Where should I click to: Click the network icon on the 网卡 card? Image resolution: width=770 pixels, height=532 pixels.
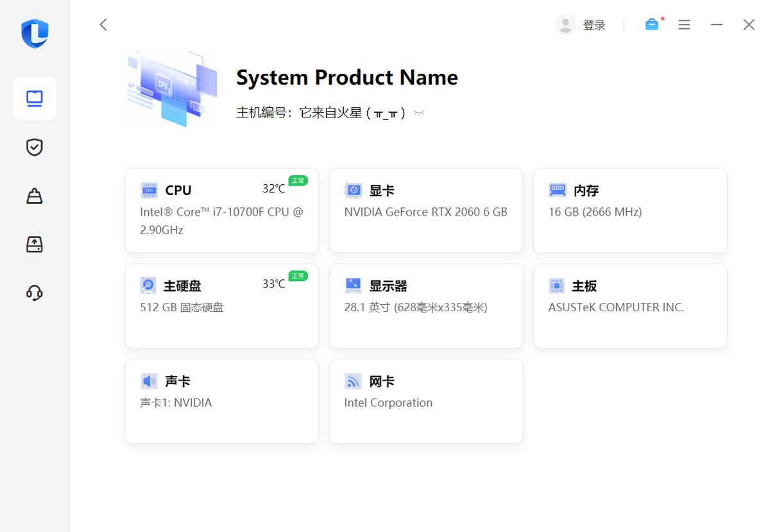coord(353,381)
